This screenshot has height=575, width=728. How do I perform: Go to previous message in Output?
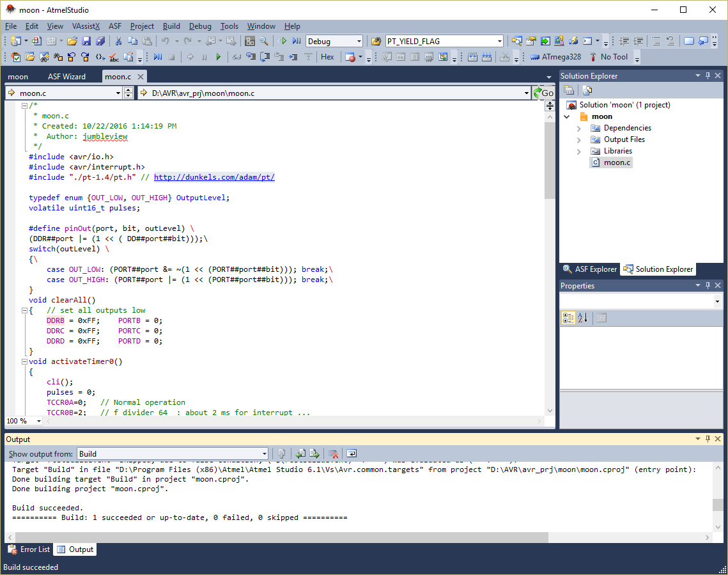[300, 453]
